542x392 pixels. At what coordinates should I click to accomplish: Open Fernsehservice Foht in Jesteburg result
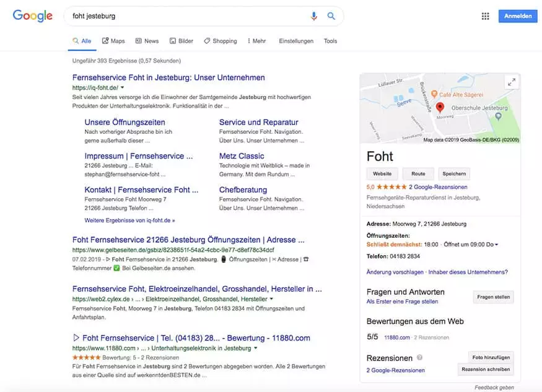(168, 77)
